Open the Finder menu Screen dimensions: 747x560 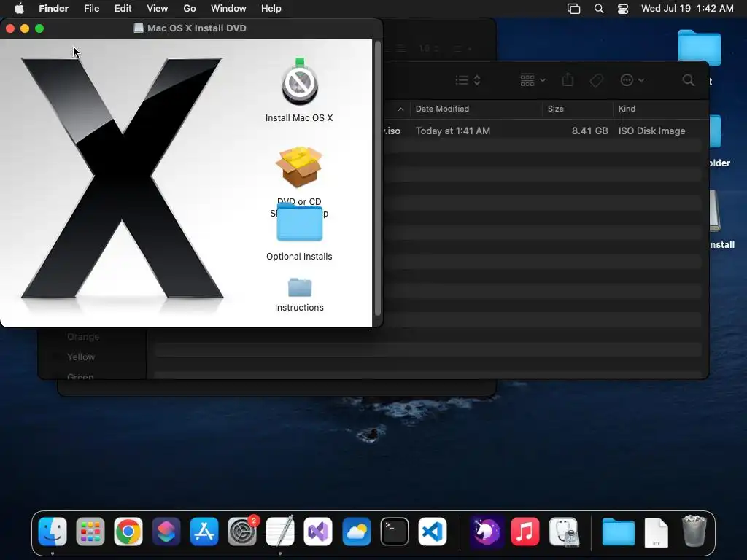pos(53,9)
